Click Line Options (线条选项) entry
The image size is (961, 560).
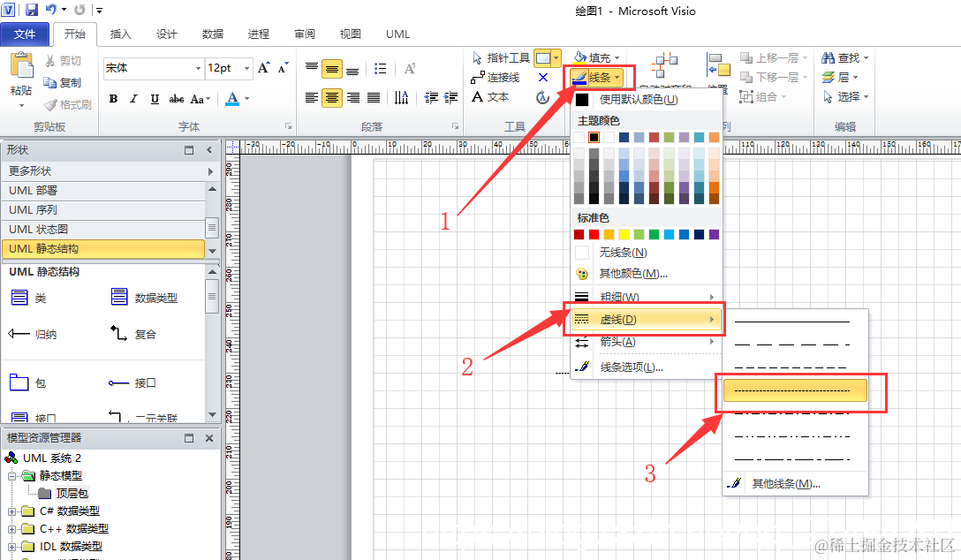tap(646, 367)
